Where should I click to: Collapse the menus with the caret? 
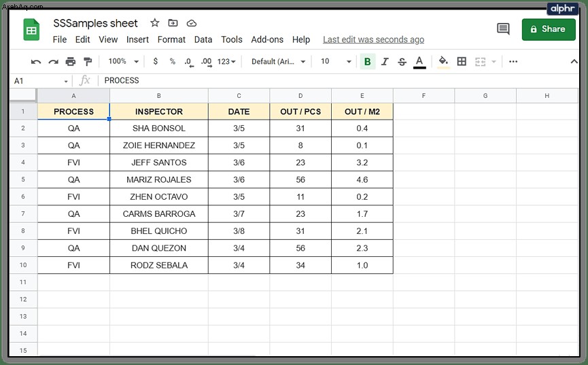(x=574, y=62)
